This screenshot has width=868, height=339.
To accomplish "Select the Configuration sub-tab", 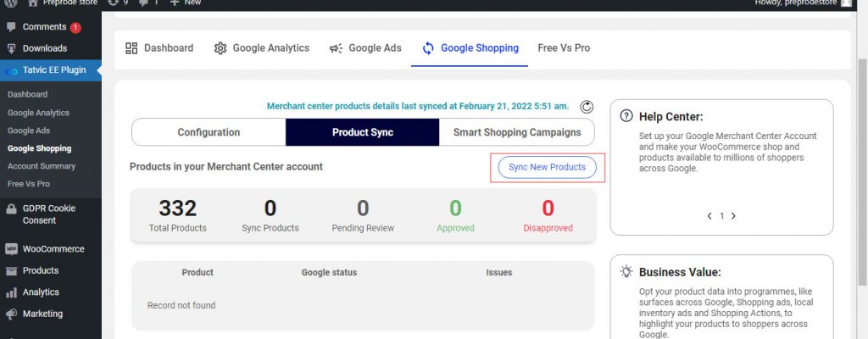I will click(x=209, y=132).
